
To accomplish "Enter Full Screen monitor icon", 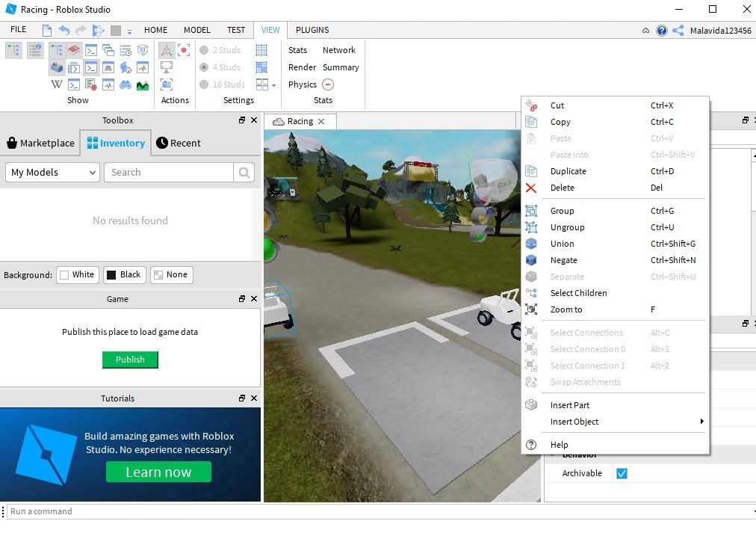I will point(167,67).
